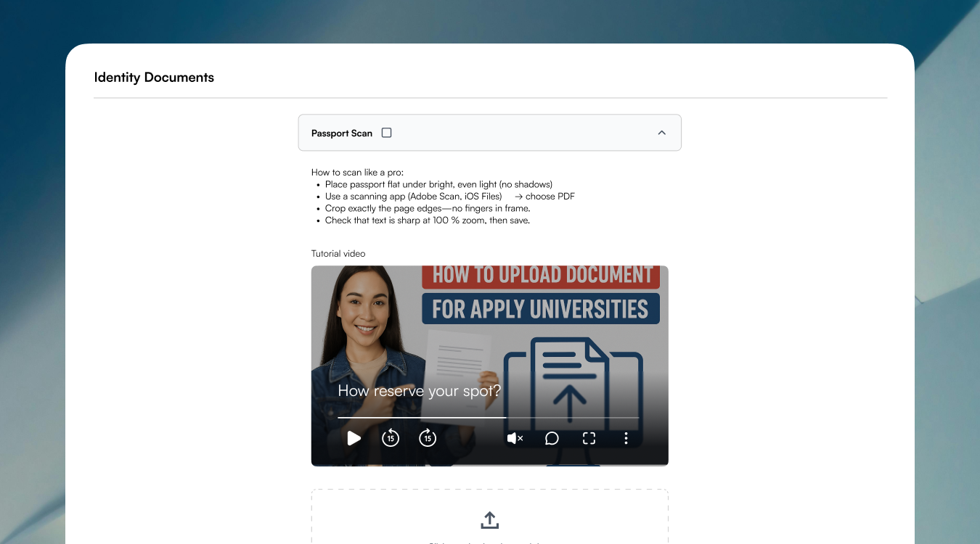Click the 'Tutorial video' label

338,254
